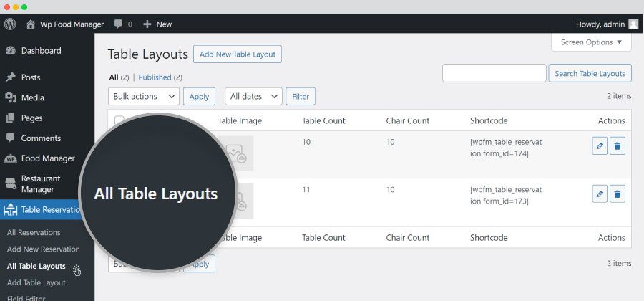Open Posts menu item
This screenshot has height=301, width=644.
pos(31,77)
